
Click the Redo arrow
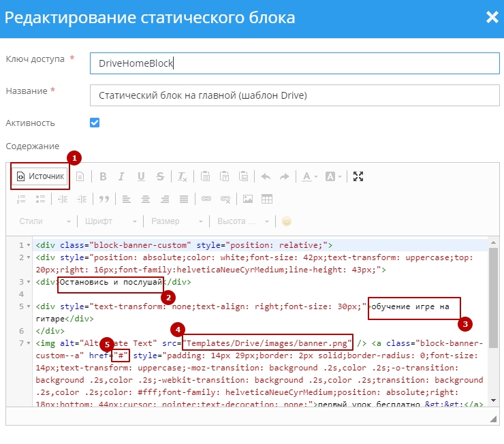tap(285, 176)
